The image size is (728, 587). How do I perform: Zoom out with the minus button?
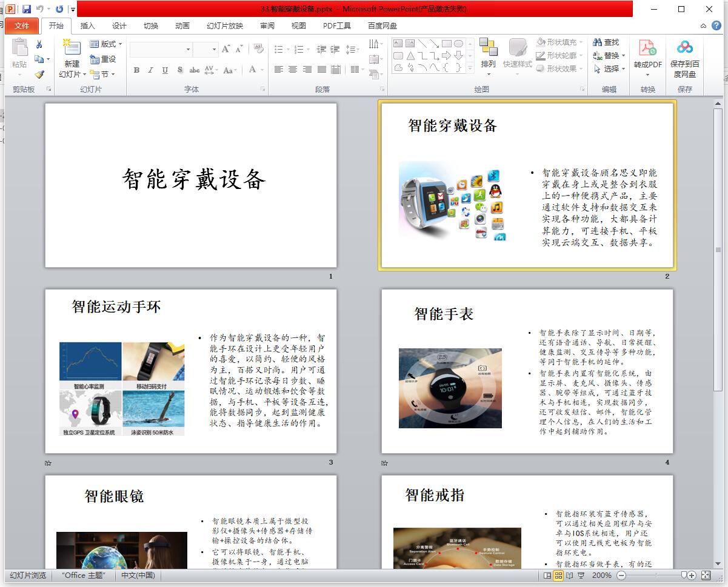click(x=620, y=575)
